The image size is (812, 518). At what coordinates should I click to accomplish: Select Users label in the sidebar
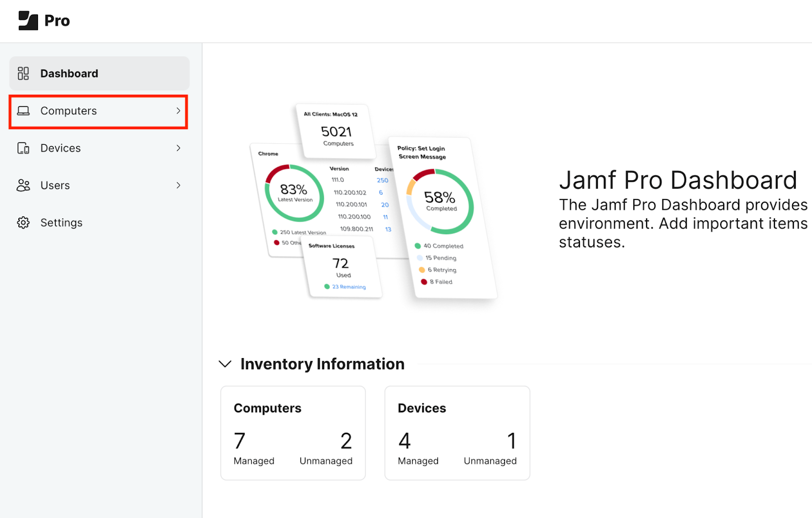click(x=55, y=185)
